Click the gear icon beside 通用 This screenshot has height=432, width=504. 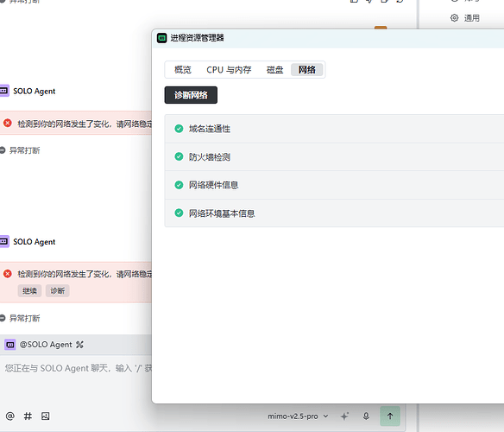coord(454,18)
